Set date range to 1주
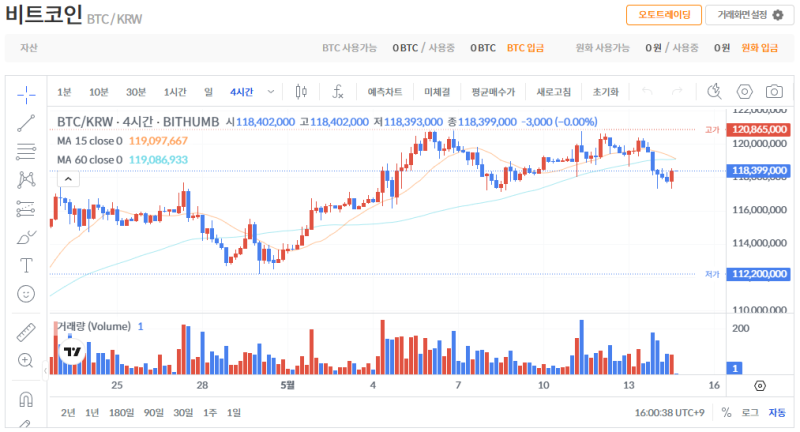800x432 pixels. (x=210, y=412)
